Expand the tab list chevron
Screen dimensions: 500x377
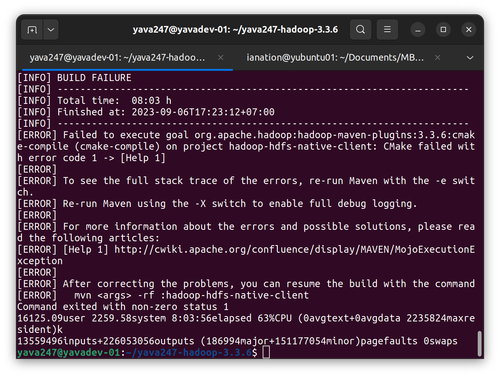pyautogui.click(x=470, y=58)
